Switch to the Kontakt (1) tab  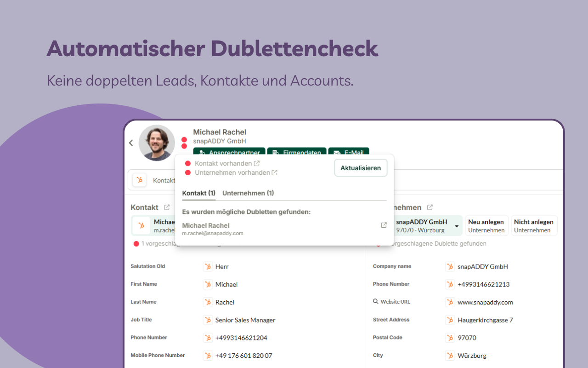(x=199, y=193)
